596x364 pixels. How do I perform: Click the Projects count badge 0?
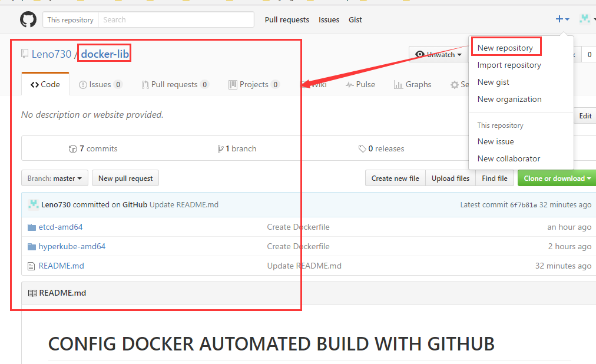[x=275, y=84]
